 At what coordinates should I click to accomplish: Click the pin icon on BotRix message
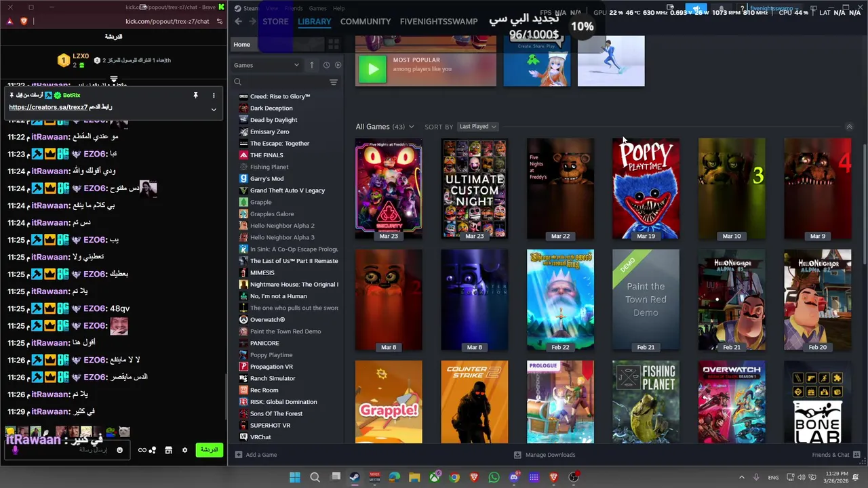[x=195, y=96]
